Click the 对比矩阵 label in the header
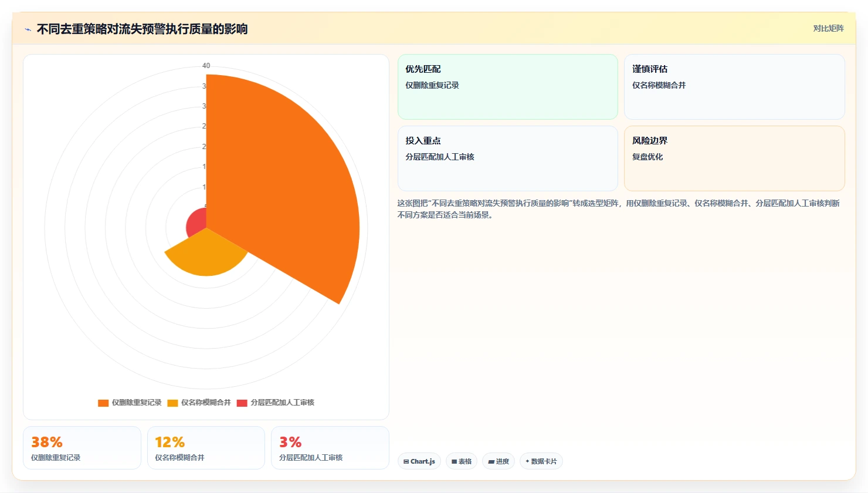This screenshot has height=493, width=868. coord(828,28)
